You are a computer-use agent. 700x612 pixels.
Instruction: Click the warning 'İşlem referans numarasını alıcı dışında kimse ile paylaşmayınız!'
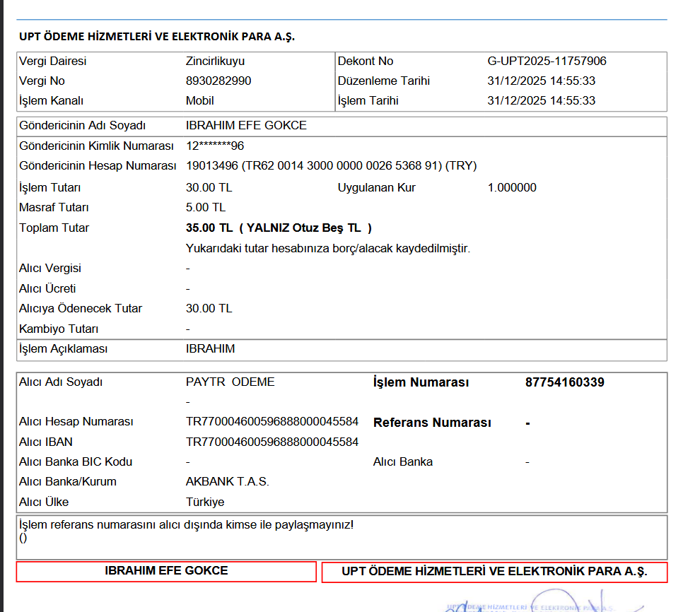[186, 525]
